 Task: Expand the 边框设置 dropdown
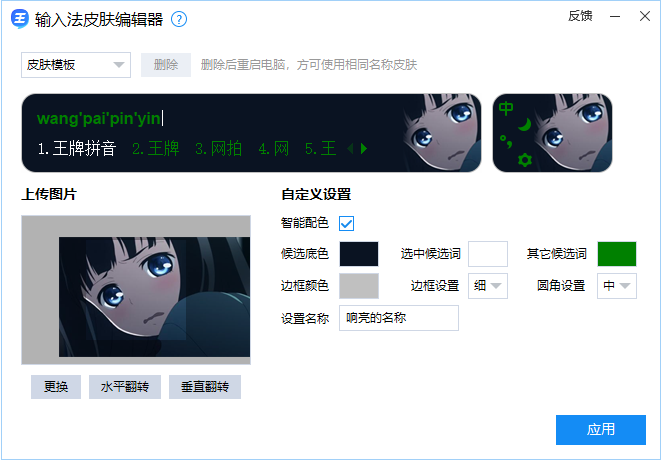click(x=488, y=286)
